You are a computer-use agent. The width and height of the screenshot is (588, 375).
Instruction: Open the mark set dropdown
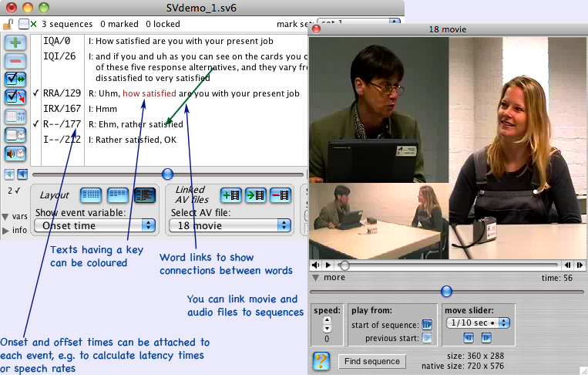coord(358,22)
